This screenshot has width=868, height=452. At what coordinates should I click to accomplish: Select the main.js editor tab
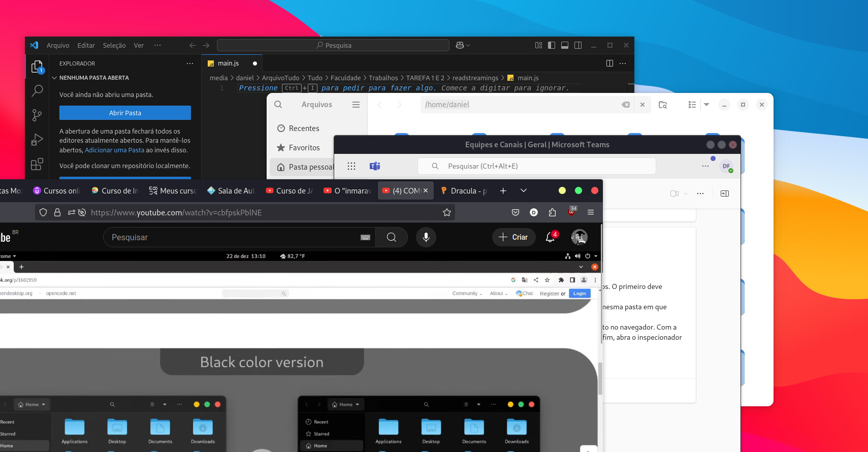(x=232, y=63)
